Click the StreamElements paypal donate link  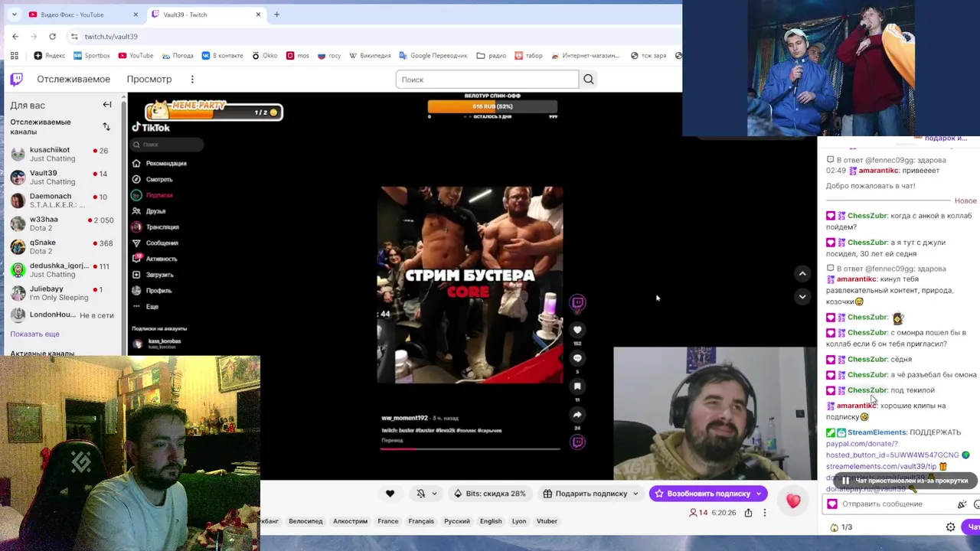892,449
